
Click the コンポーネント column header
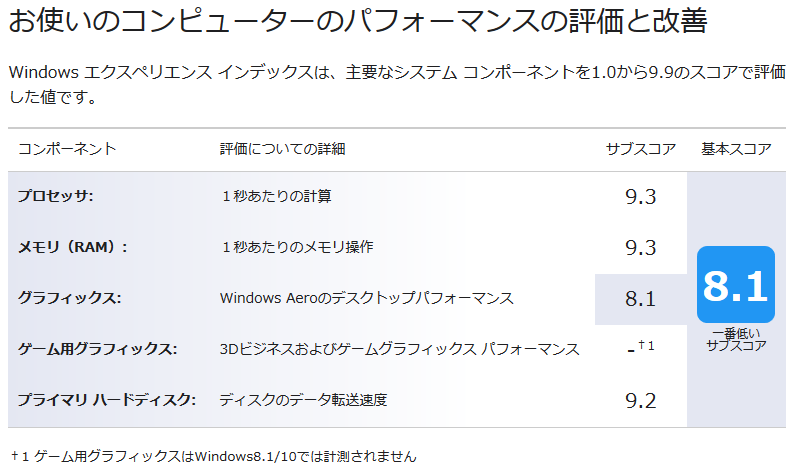tap(67, 149)
